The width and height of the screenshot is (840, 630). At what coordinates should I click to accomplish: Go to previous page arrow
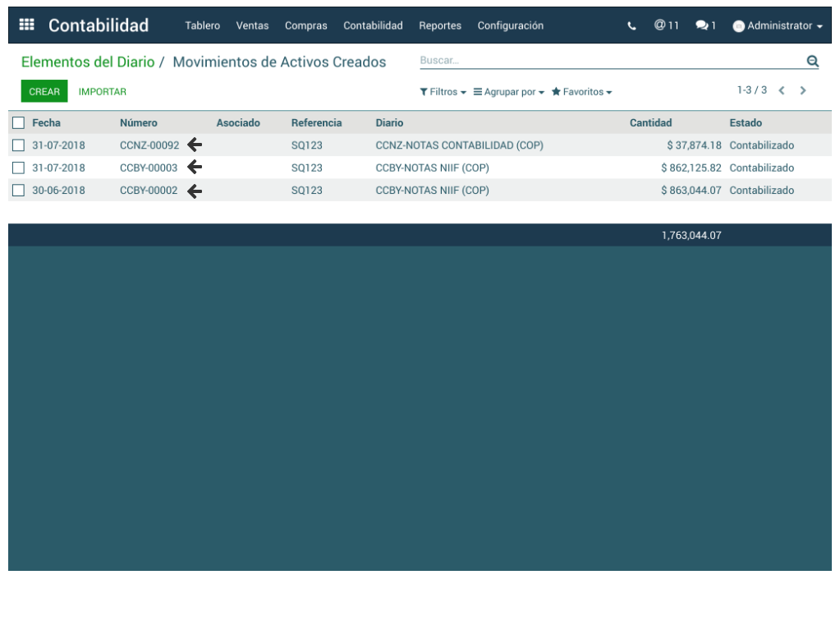pyautogui.click(x=782, y=90)
